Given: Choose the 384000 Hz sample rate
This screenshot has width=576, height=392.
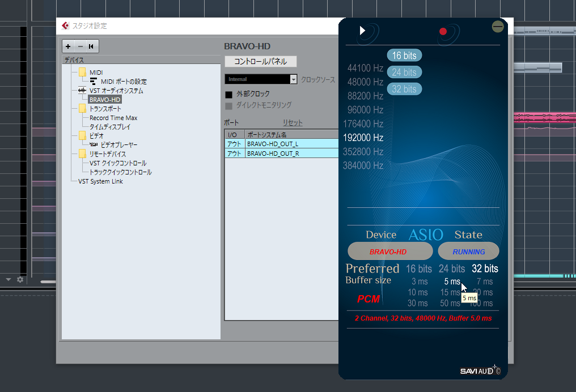Looking at the screenshot, I should (x=363, y=165).
